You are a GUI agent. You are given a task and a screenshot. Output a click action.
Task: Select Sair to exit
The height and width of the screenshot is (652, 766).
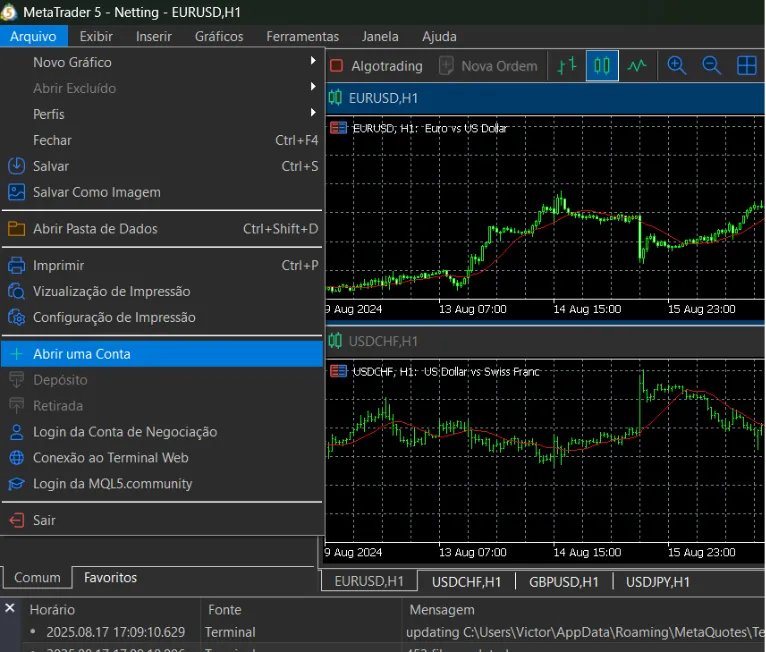pyautogui.click(x=162, y=520)
